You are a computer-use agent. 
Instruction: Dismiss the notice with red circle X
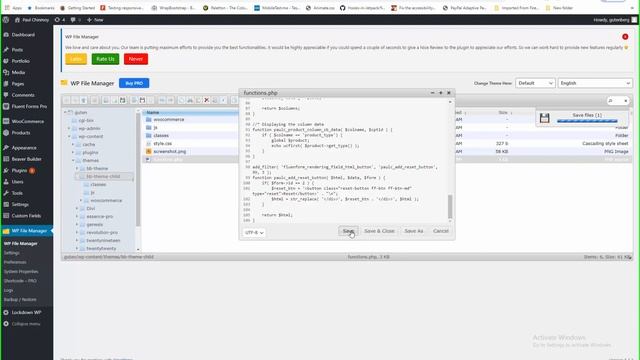pos(625,37)
